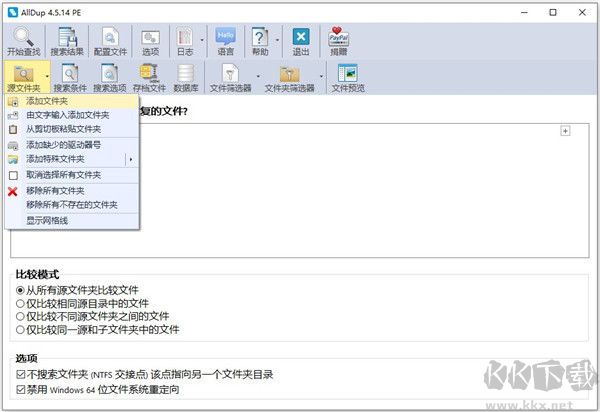Open the 搜索结果 toolbar icon
This screenshot has height=412, width=600.
click(67, 37)
